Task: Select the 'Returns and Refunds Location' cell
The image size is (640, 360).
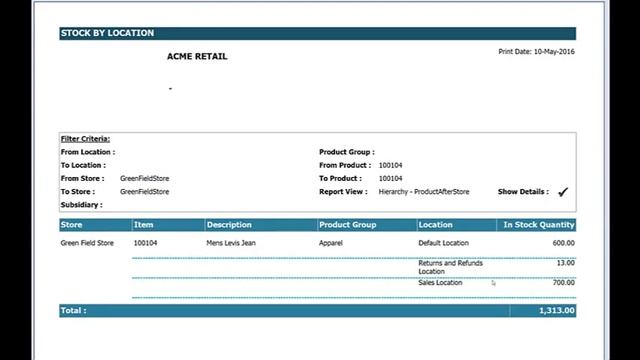Action: [x=451, y=267]
